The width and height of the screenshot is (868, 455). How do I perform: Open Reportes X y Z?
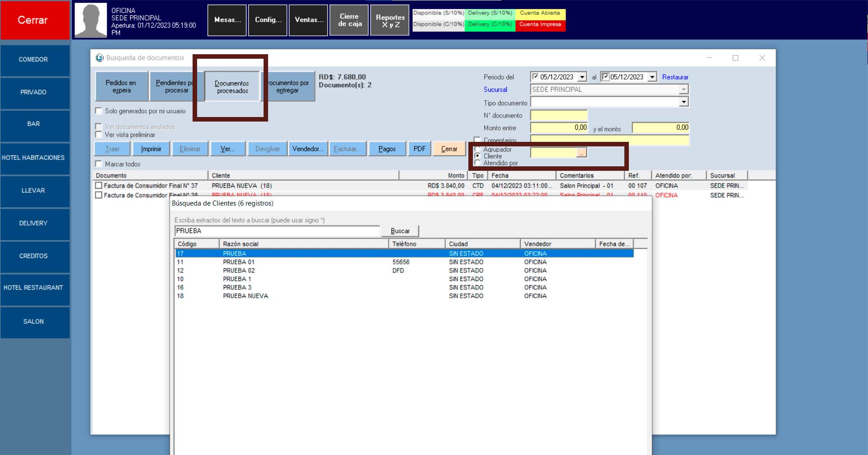click(x=390, y=20)
